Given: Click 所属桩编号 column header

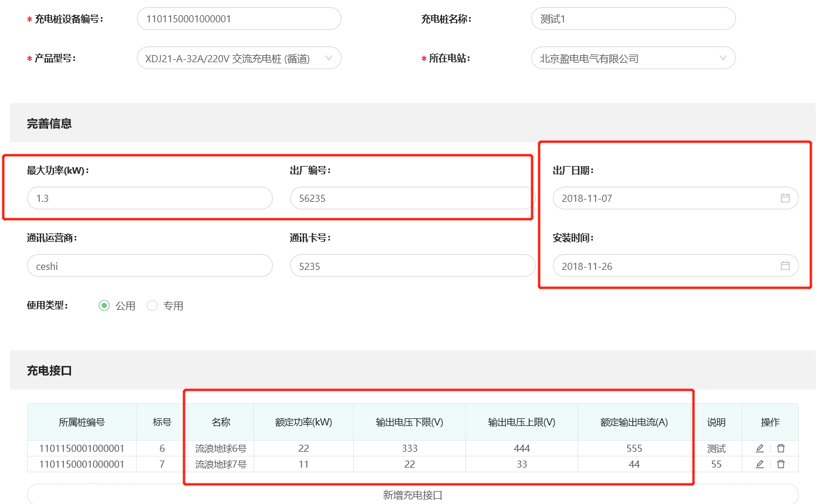Looking at the screenshot, I should tap(82, 422).
